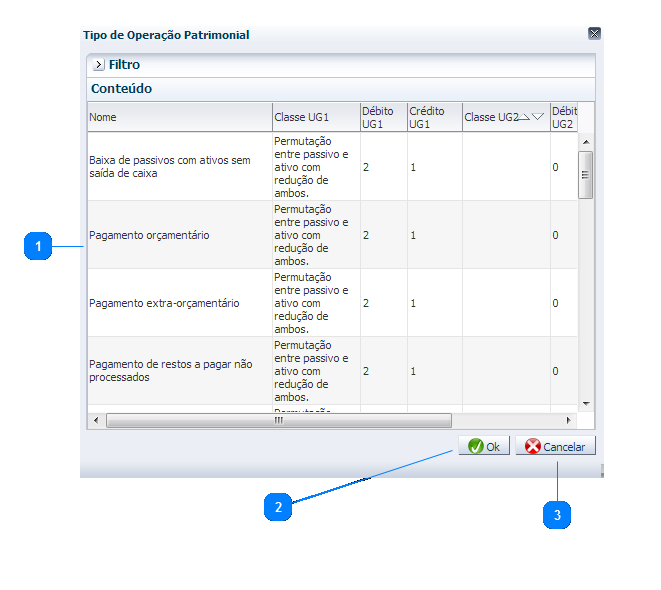The image size is (661, 590).
Task: Confirm selection with the Ok button
Action: coord(484,447)
